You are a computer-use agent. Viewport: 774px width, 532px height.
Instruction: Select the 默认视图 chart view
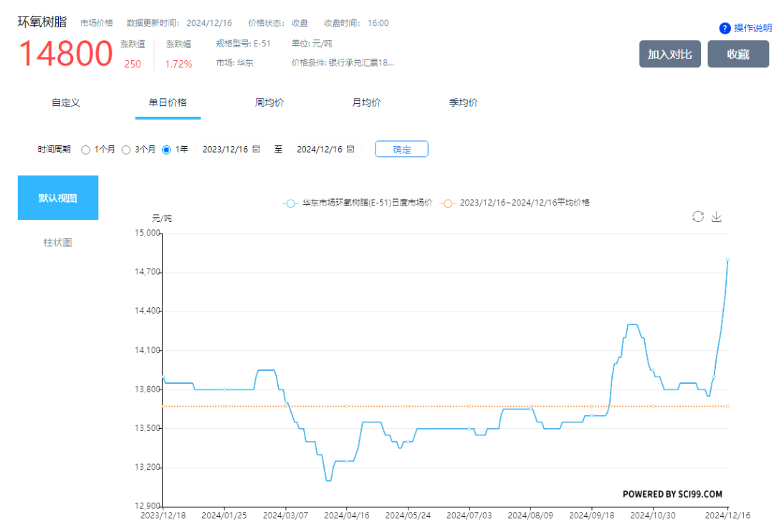[x=58, y=198]
